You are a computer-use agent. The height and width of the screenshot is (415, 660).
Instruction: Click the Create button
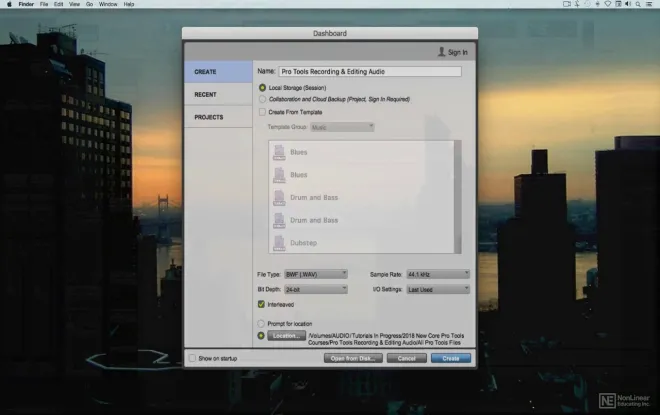pos(451,358)
